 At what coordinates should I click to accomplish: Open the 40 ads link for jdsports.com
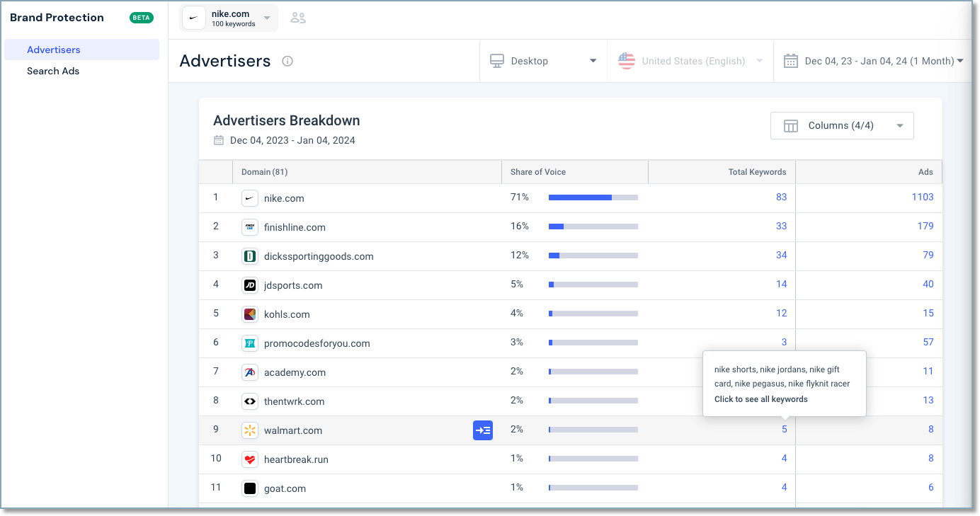[x=928, y=284]
